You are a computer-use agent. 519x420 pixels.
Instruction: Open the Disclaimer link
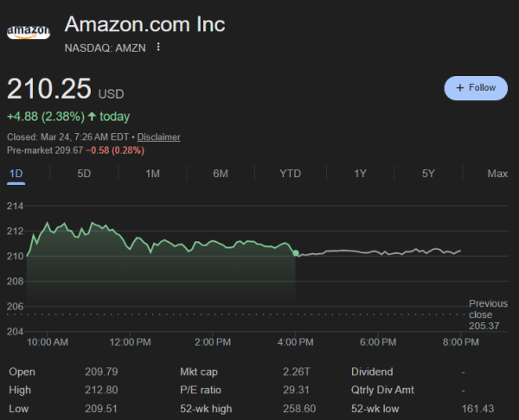(158, 137)
